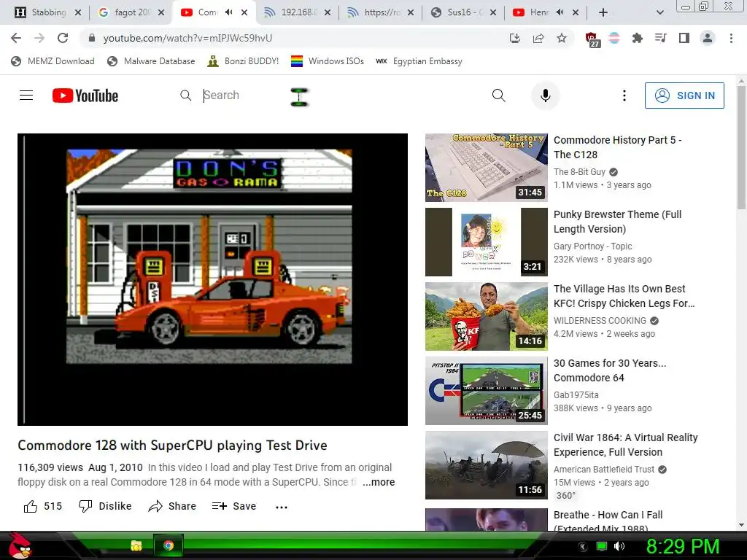Click the striped flag extension icon
Screen dimensions: 747x560
pyautogui.click(x=614, y=38)
